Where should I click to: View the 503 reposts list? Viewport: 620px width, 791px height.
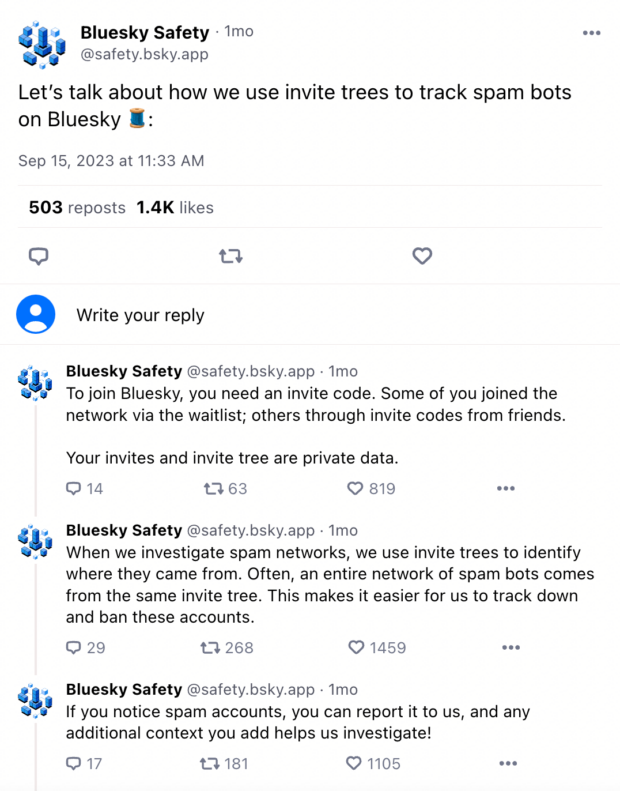(x=77, y=208)
